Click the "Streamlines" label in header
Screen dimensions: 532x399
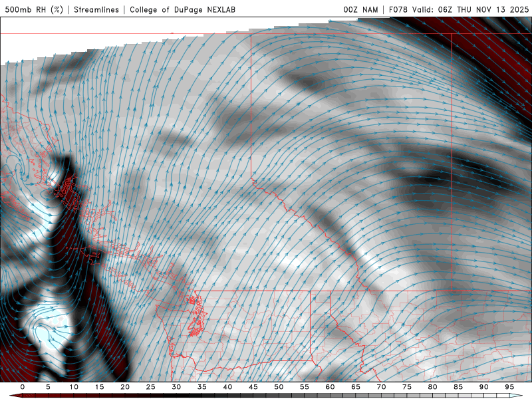(96, 9)
